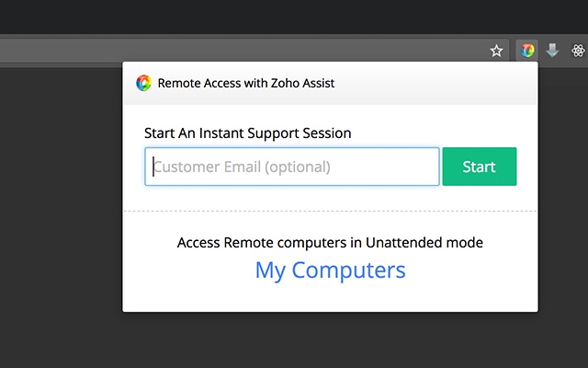Click the dashed divider line in the popup

pyautogui.click(x=330, y=212)
